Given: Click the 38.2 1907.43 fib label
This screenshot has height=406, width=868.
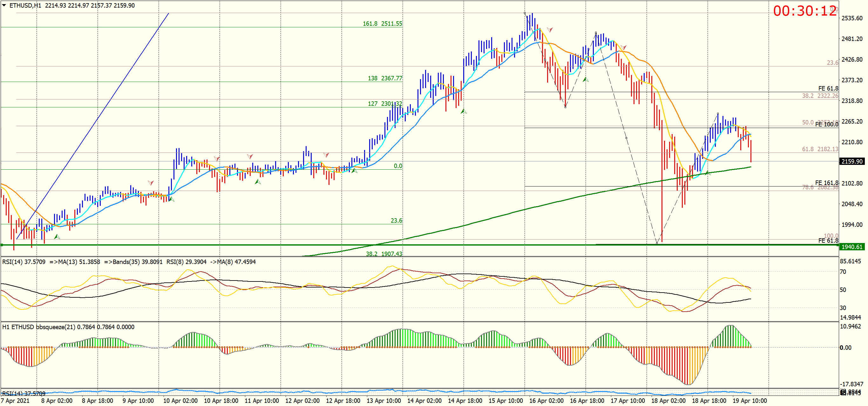Looking at the screenshot, I should 384,254.
